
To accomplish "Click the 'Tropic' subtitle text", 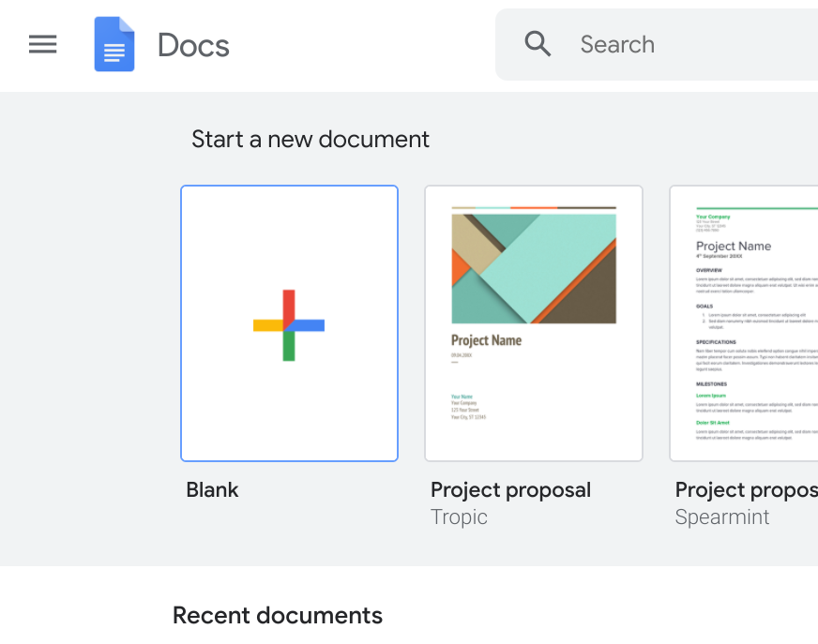I will [x=459, y=517].
